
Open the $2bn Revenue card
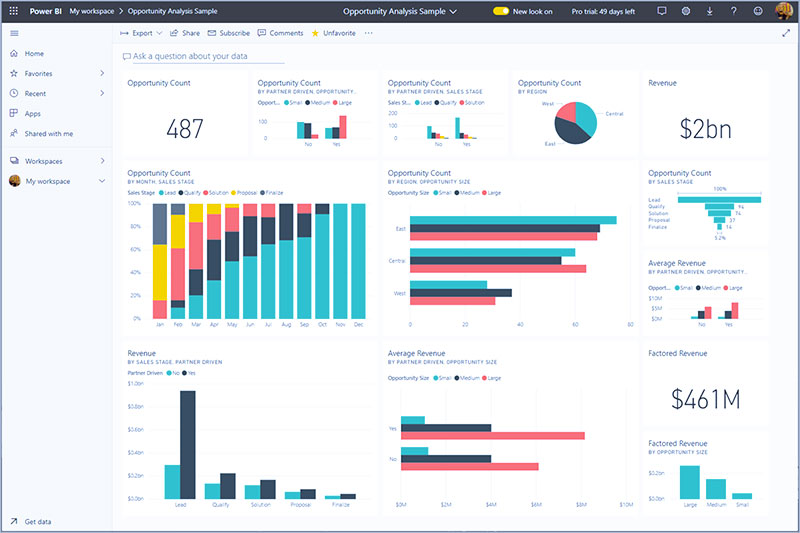[x=705, y=115]
